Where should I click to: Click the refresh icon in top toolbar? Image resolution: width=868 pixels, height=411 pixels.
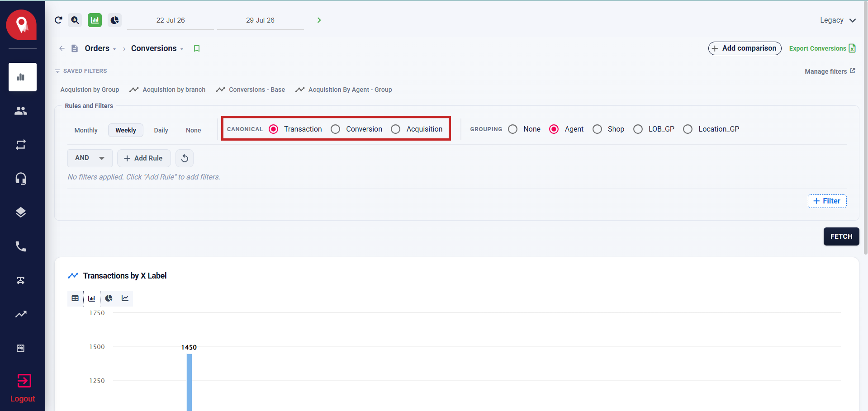point(58,20)
